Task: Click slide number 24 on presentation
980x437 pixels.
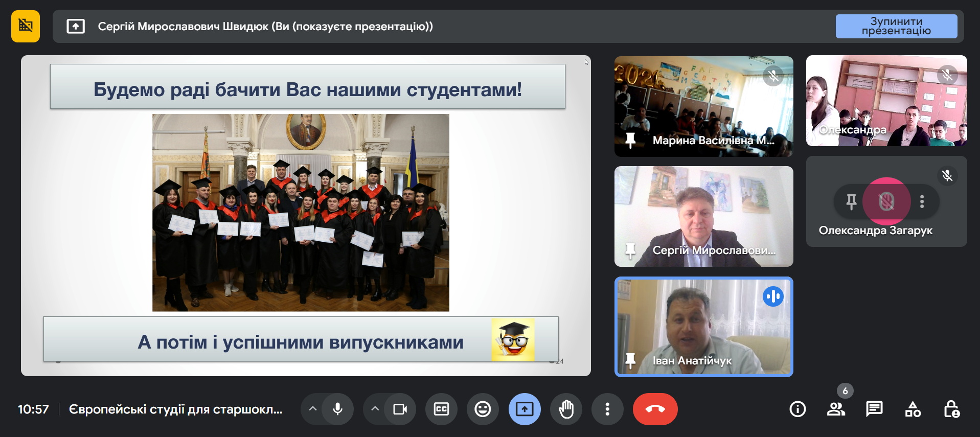Action: pos(560,361)
